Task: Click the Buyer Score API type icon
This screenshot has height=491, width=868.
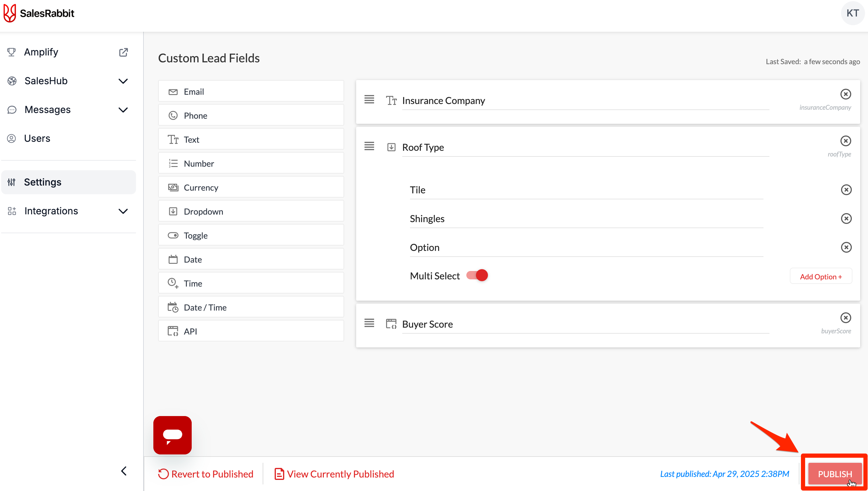Action: pyautogui.click(x=391, y=324)
